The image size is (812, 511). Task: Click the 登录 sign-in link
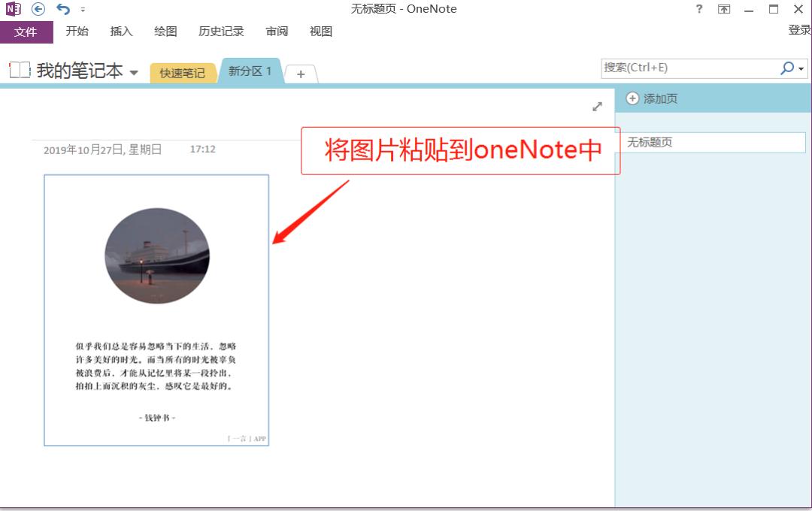pyautogui.click(x=799, y=30)
